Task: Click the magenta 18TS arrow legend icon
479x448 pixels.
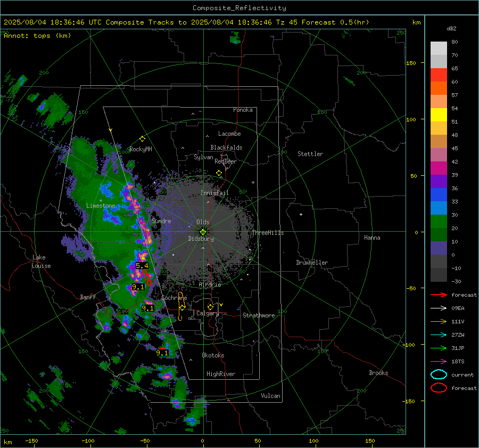Action: click(439, 362)
